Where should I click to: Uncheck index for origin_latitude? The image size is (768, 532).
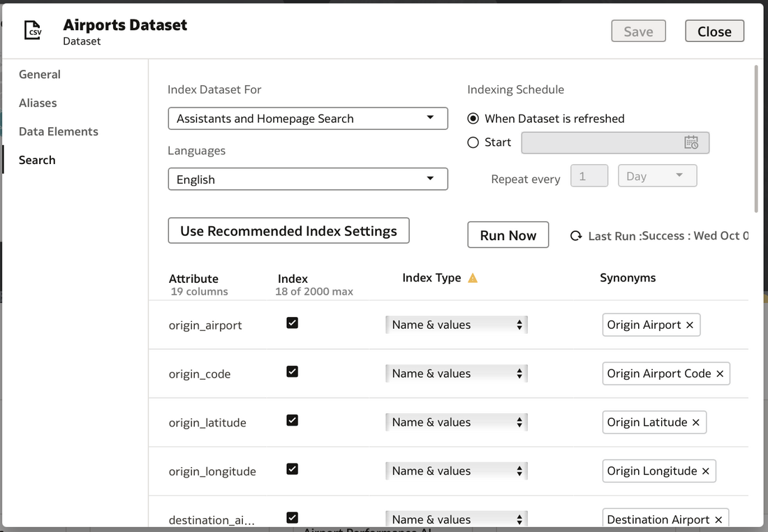pyautogui.click(x=293, y=420)
